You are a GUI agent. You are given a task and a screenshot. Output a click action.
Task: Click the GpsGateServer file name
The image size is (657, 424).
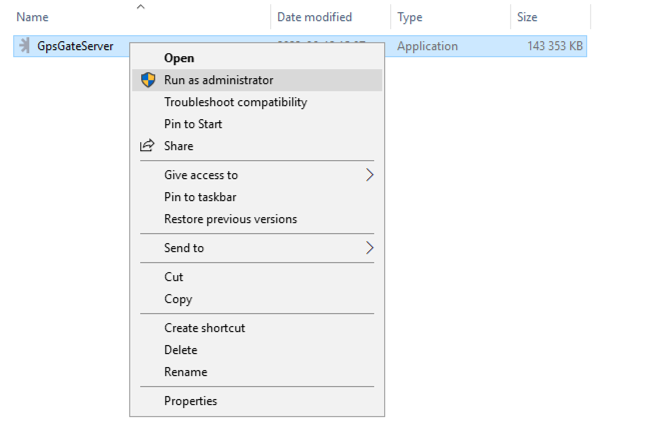75,46
